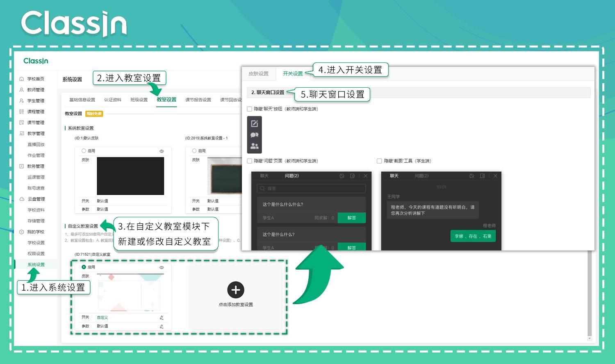The width and height of the screenshot is (615, 364).
Task: Click the mute-chat icon in the chat preview
Action: click(472, 176)
